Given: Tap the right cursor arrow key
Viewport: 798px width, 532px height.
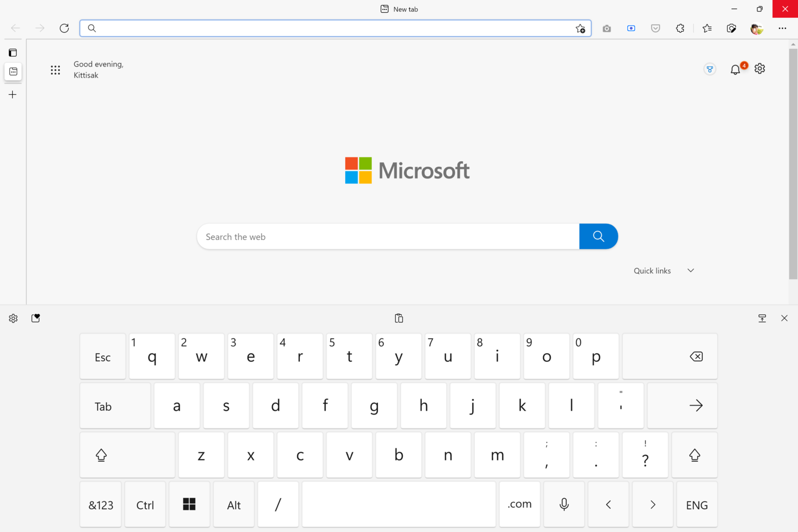Looking at the screenshot, I should click(653, 504).
